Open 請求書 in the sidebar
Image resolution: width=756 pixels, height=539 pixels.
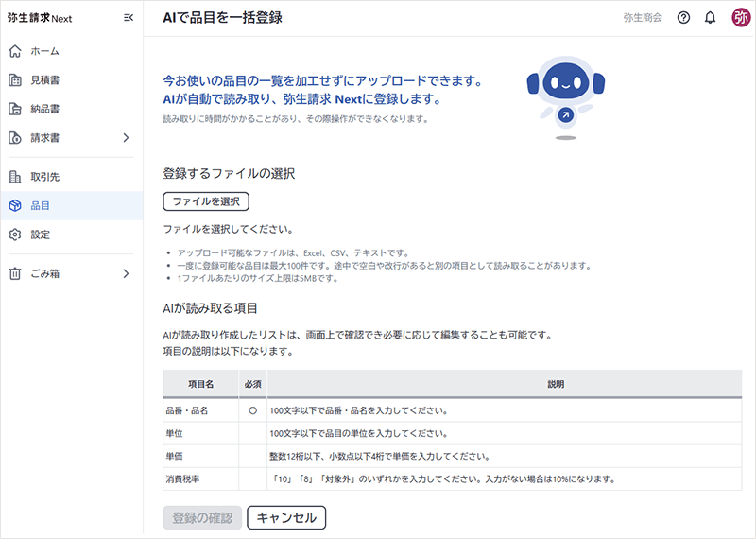[72, 138]
